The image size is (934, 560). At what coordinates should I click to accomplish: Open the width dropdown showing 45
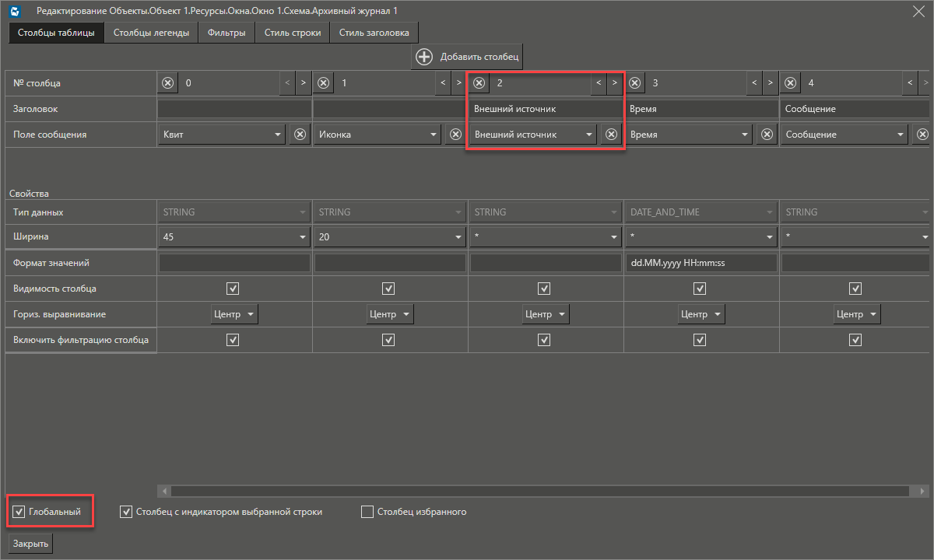pyautogui.click(x=233, y=236)
